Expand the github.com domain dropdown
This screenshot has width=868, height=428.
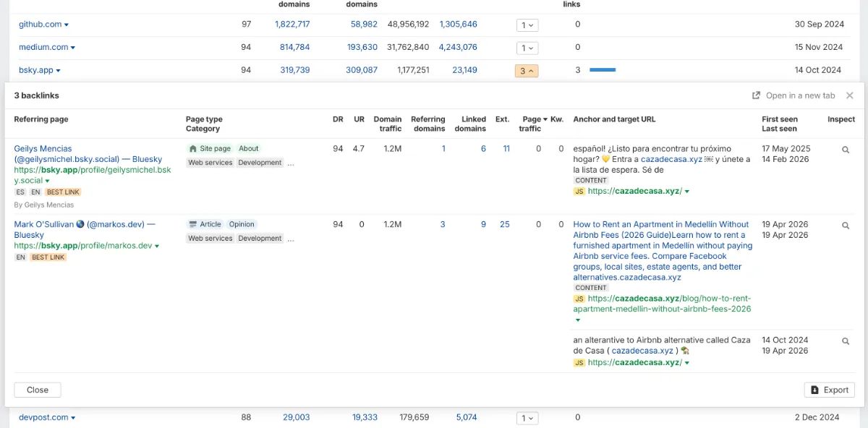tap(67, 25)
